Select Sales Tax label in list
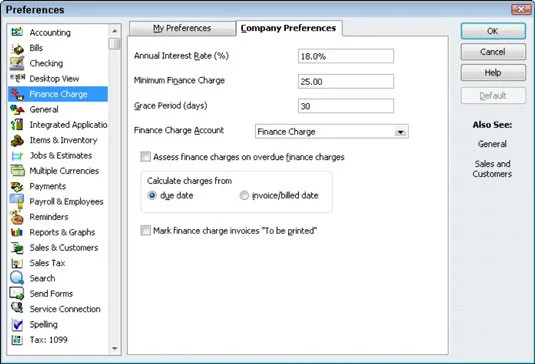Screen dimensions: 535x364 click(47, 263)
